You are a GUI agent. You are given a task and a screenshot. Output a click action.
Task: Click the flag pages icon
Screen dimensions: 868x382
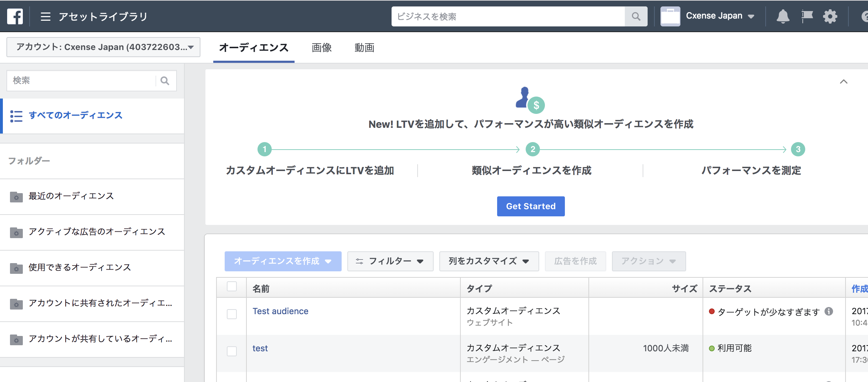(x=807, y=16)
